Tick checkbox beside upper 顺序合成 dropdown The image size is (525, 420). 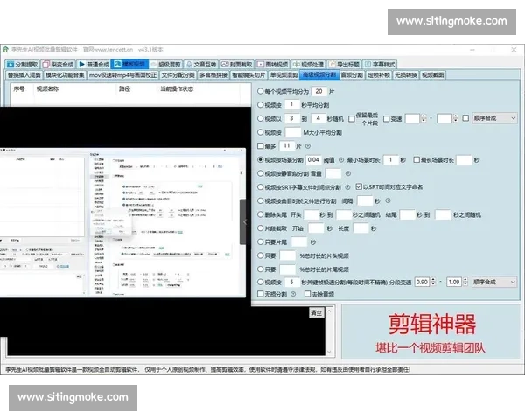(x=465, y=118)
